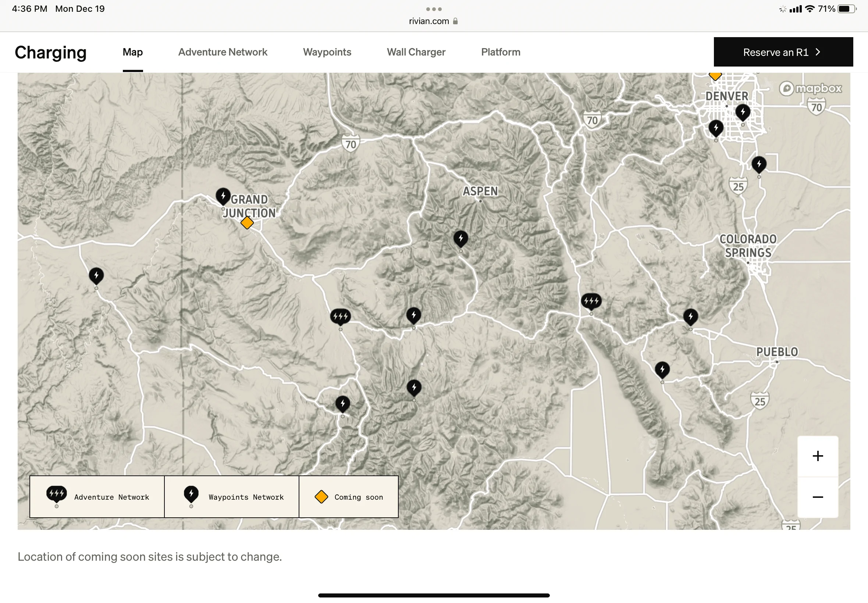The image size is (868, 603).
Task: Switch to the Adventure Network tab
Action: point(223,52)
